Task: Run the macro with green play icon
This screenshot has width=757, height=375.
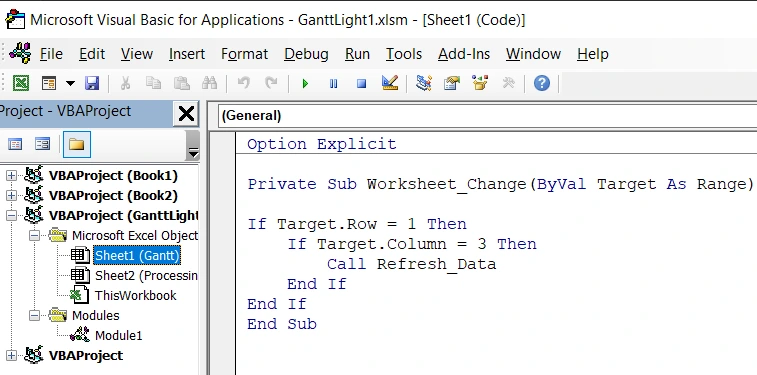Action: click(x=305, y=84)
